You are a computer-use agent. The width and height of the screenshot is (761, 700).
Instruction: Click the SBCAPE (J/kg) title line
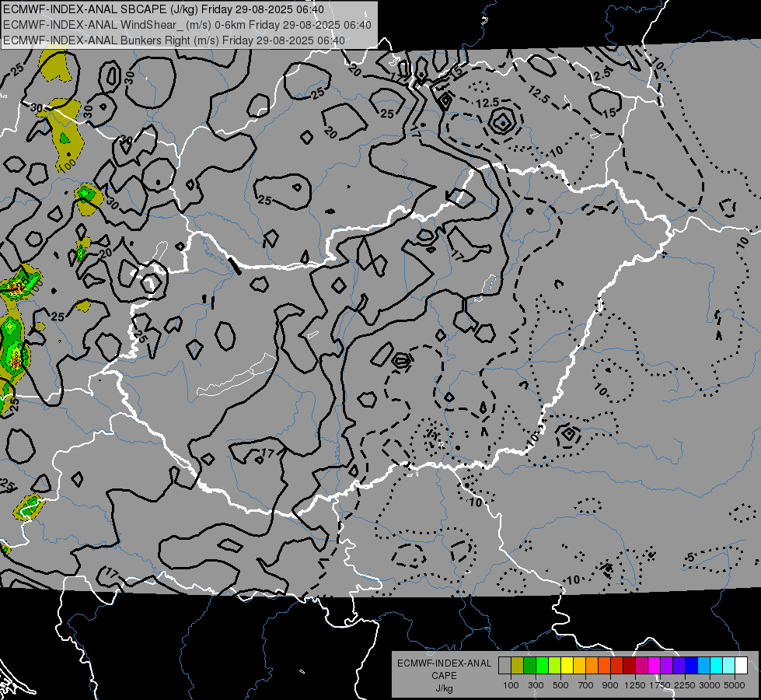pyautogui.click(x=163, y=9)
